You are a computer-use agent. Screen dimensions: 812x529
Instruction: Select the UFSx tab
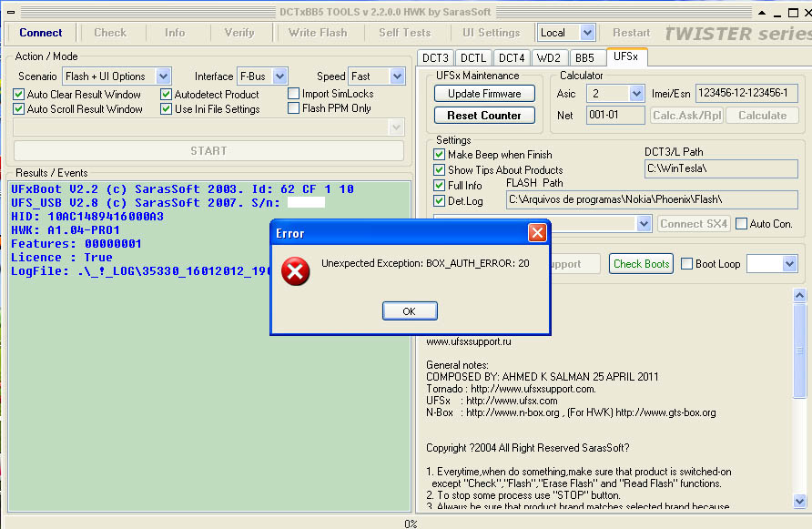[x=625, y=56]
